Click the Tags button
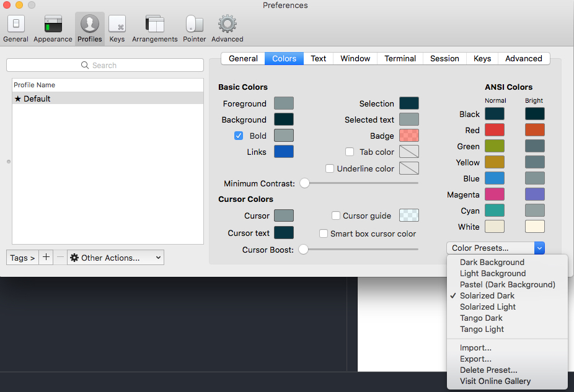This screenshot has width=574, height=392. (22, 257)
